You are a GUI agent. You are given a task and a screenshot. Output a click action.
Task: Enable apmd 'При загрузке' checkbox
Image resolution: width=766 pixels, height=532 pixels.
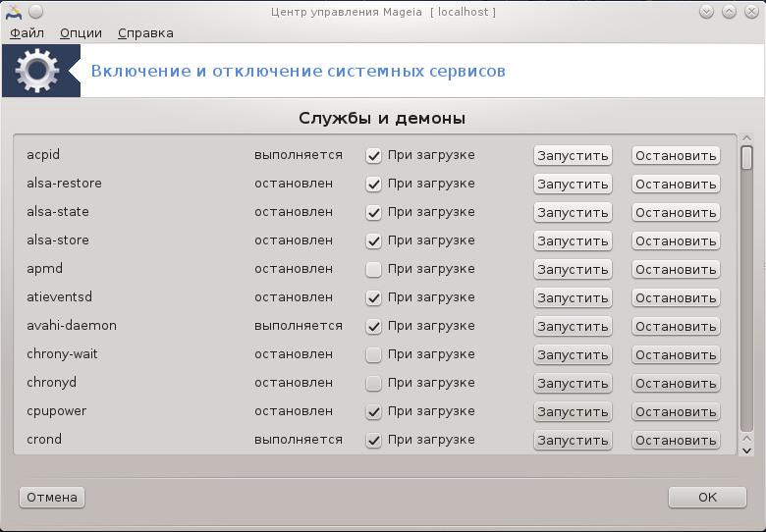pos(374,269)
